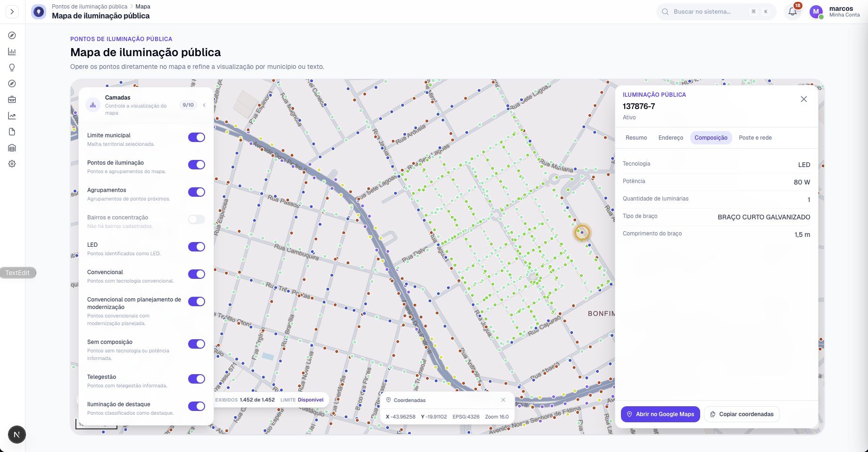This screenshot has height=452, width=868.
Task: Expand the sidebar with the arrow button
Action: pyautogui.click(x=12, y=12)
